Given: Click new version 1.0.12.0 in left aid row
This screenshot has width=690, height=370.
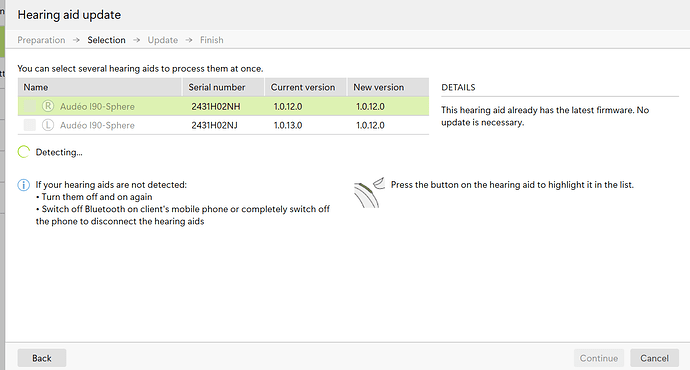Looking at the screenshot, I should 370,125.
